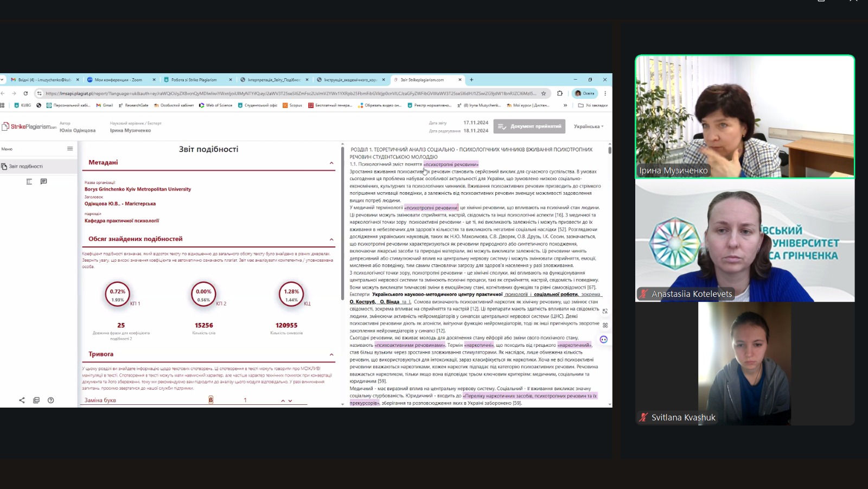Click the bookmark star in the address bar
The image size is (868, 489).
544,93
